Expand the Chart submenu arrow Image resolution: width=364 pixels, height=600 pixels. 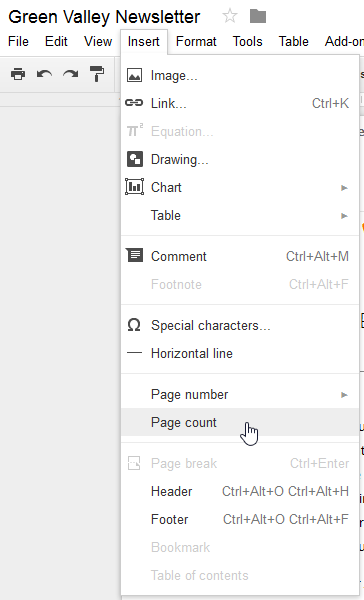(x=344, y=188)
